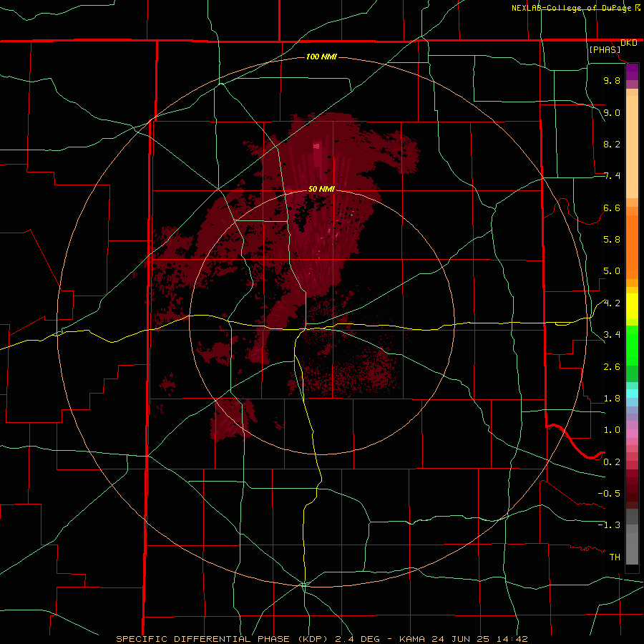Click the 9.8 value on the color scale
The image size is (644, 644).
click(612, 80)
